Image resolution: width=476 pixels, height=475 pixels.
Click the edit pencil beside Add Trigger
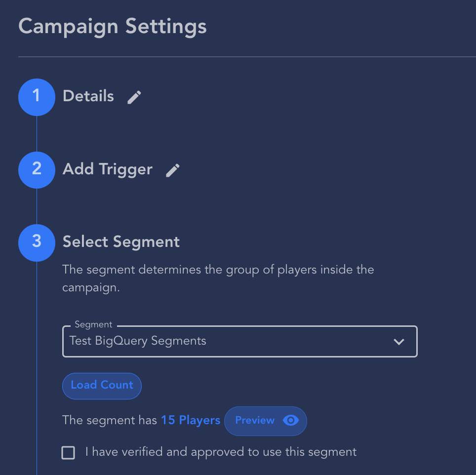pyautogui.click(x=173, y=170)
